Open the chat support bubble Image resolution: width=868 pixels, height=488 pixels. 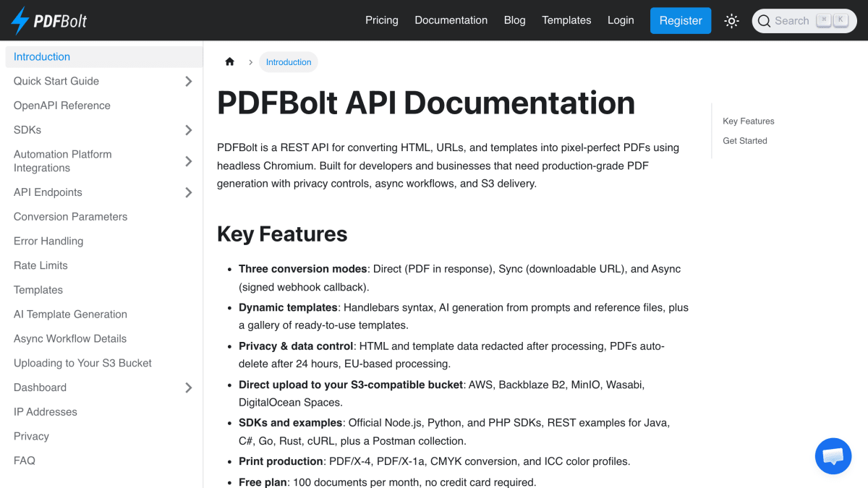(x=833, y=456)
